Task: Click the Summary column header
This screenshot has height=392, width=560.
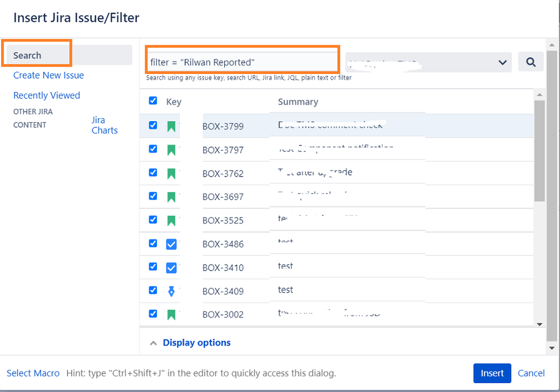Action: [298, 102]
